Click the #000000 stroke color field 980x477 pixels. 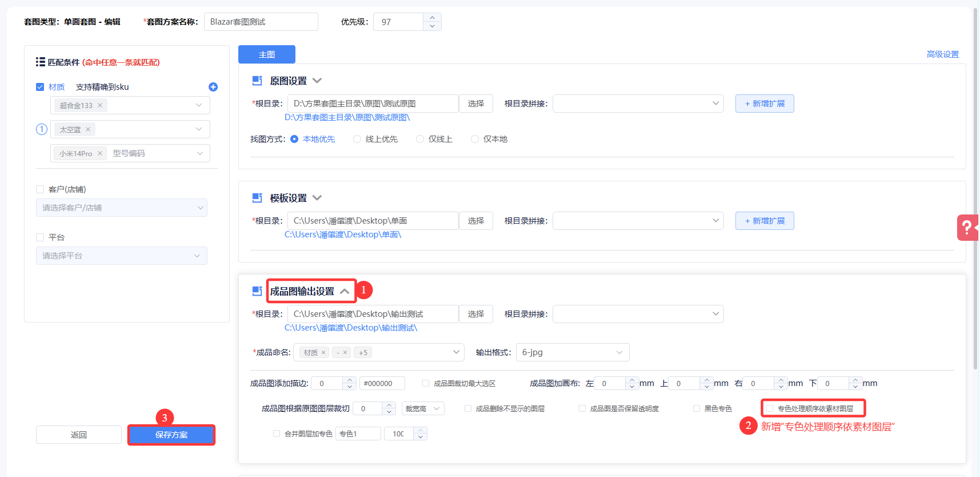point(382,383)
